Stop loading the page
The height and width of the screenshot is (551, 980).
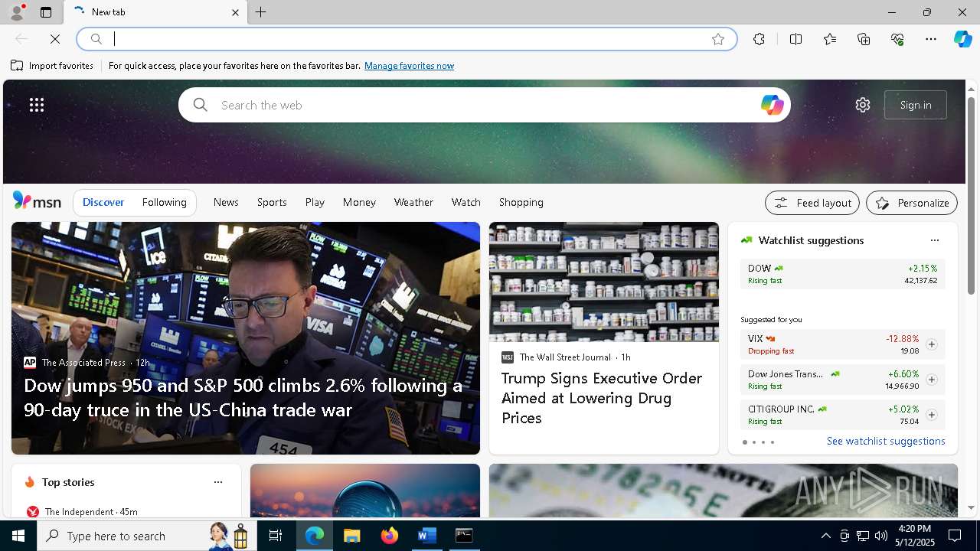click(55, 39)
